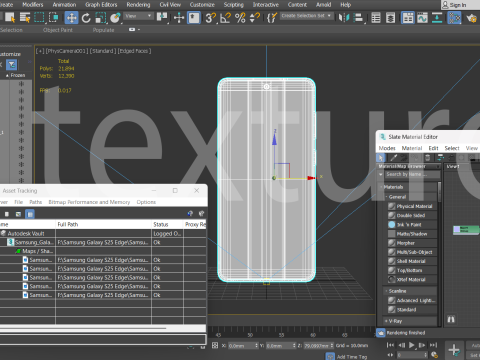Image resolution: width=480 pixels, height=360 pixels.
Task: Select the Maps / Shaders row
Action: pyautogui.click(x=103, y=251)
